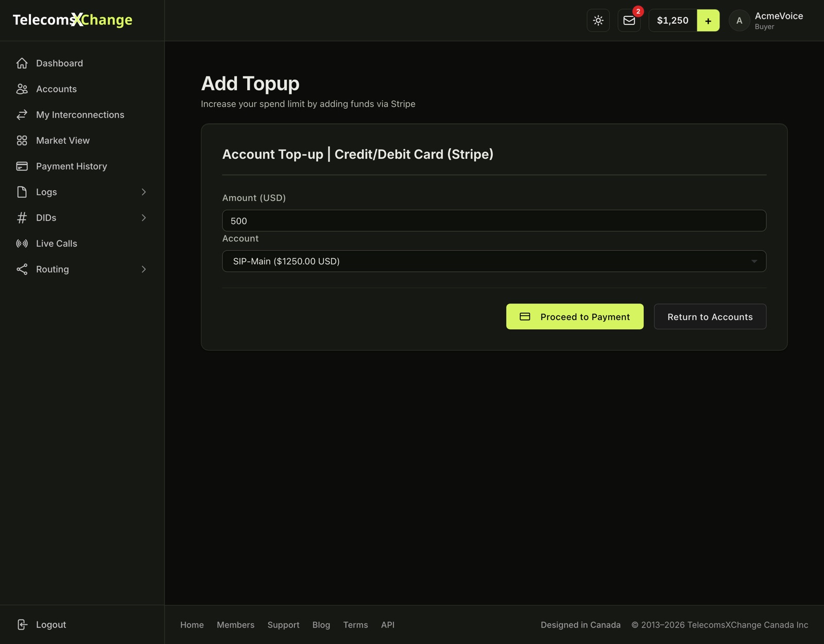824x644 pixels.
Task: Click the green plus add-funds button
Action: [708, 21]
